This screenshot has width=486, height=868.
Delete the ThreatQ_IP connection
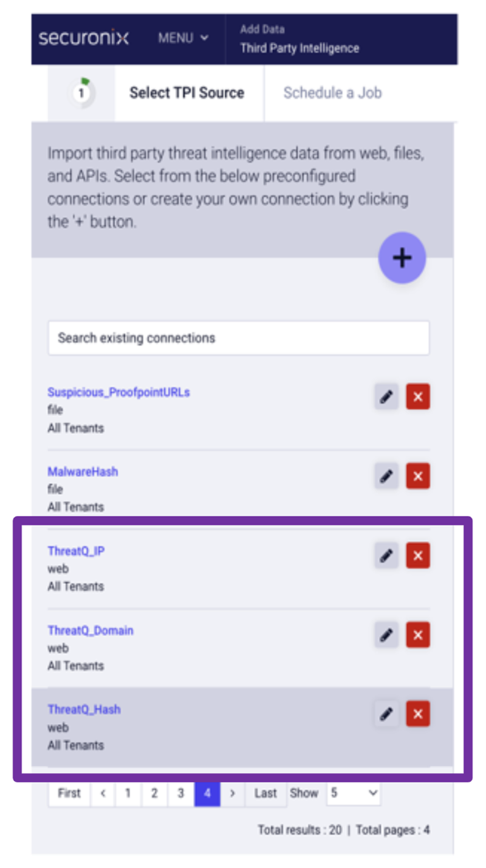[418, 555]
